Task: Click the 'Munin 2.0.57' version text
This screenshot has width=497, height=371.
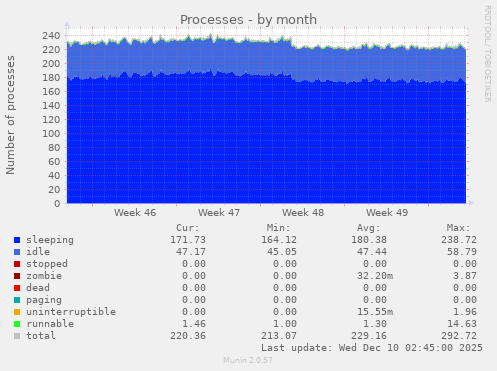Action: 248,360
